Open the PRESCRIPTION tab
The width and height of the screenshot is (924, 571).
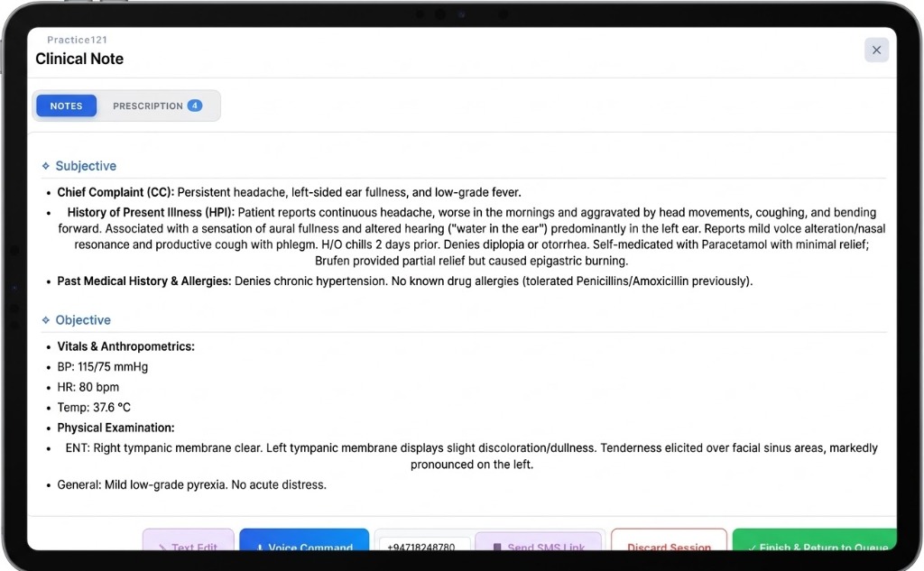coord(157,106)
